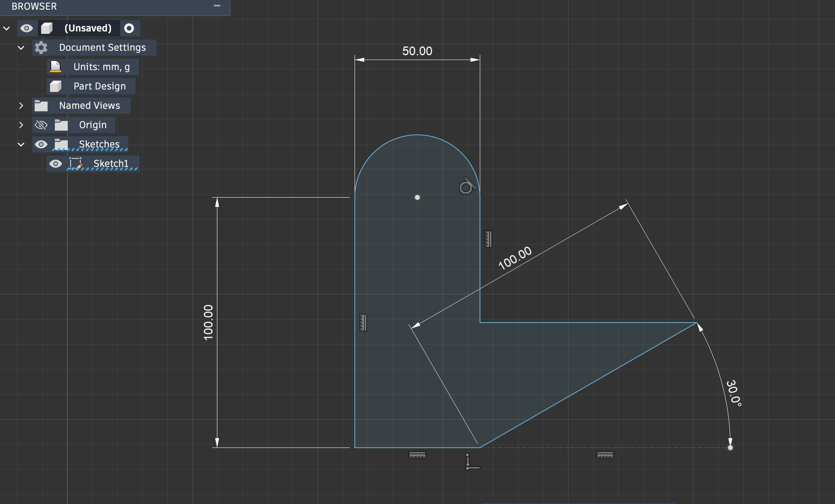
Task: Click the Document Settings gear icon
Action: tap(41, 48)
